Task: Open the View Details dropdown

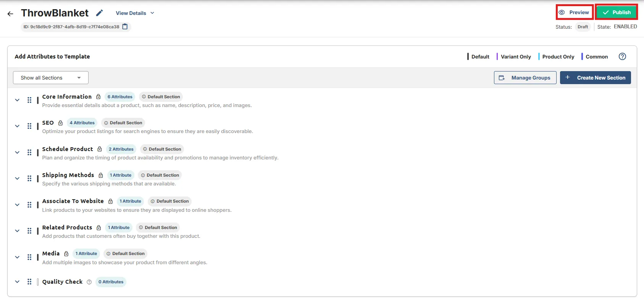Action: point(135,13)
